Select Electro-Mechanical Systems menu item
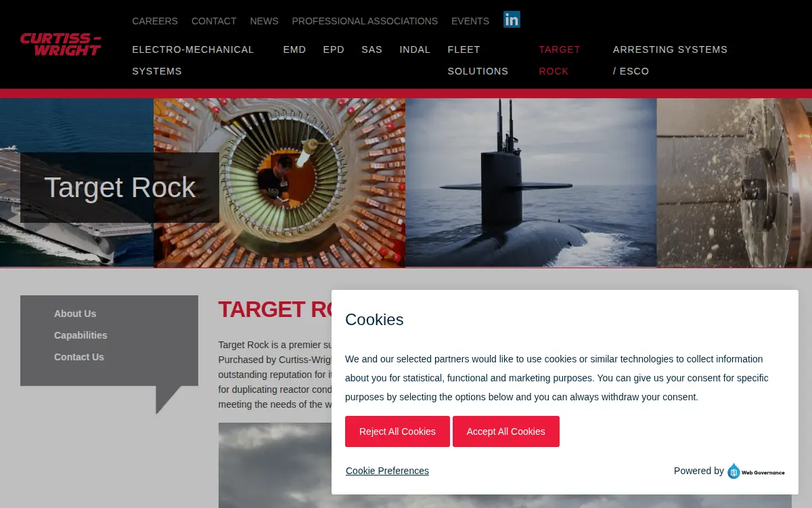The image size is (812, 508). (x=193, y=60)
